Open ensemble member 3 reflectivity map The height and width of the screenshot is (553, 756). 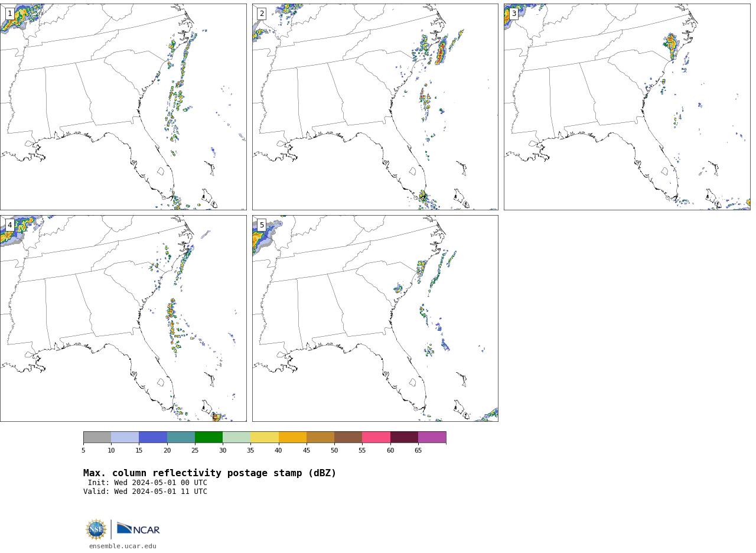[627, 107]
